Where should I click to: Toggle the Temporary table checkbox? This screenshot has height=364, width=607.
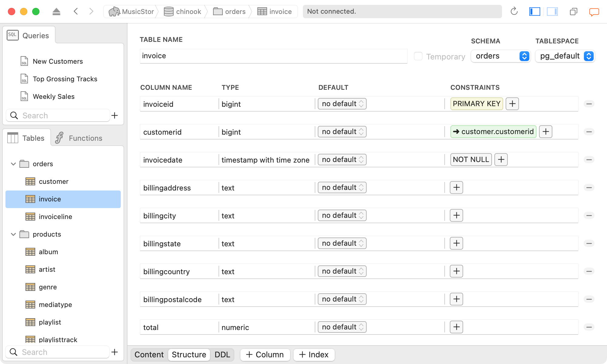pyautogui.click(x=418, y=56)
